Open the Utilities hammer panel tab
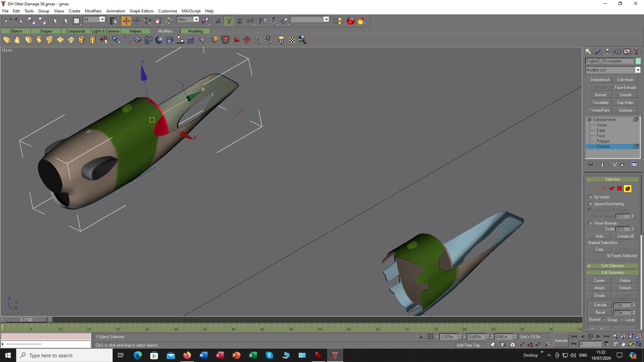Viewport: 644px width, 362px height. [x=636, y=52]
